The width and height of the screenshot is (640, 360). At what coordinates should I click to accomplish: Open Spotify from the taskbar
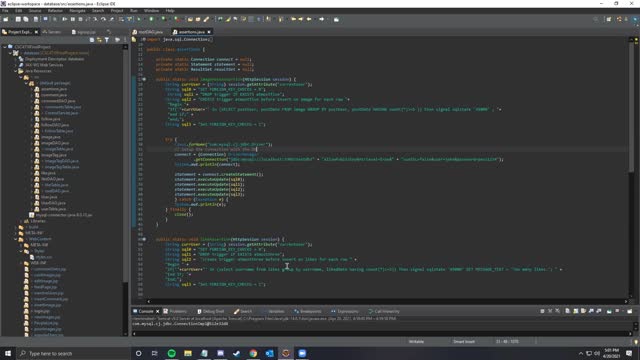click(x=171, y=353)
